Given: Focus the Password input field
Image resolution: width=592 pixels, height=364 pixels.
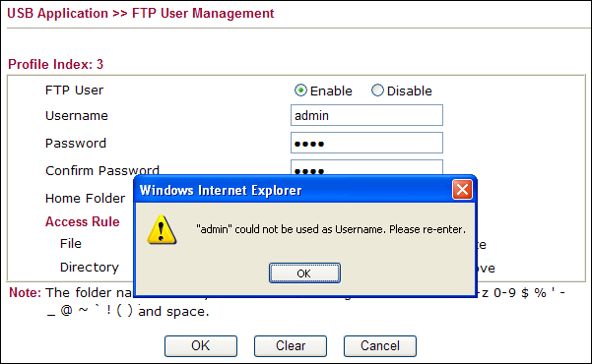Looking at the screenshot, I should [366, 143].
